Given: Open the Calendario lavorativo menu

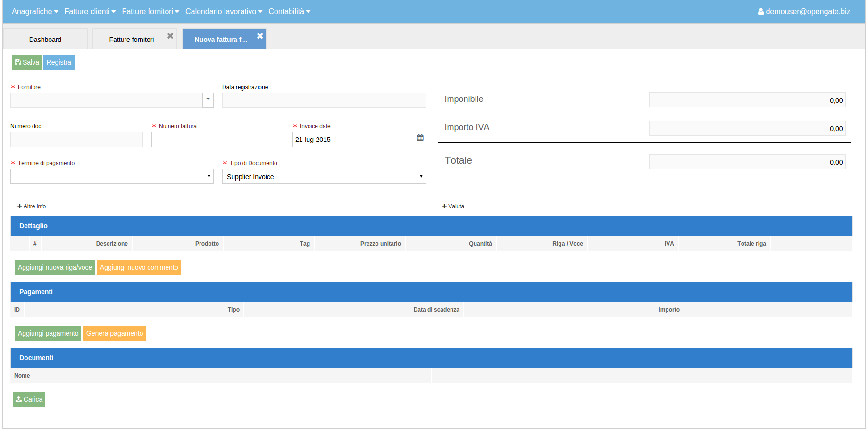Looking at the screenshot, I should pos(224,11).
